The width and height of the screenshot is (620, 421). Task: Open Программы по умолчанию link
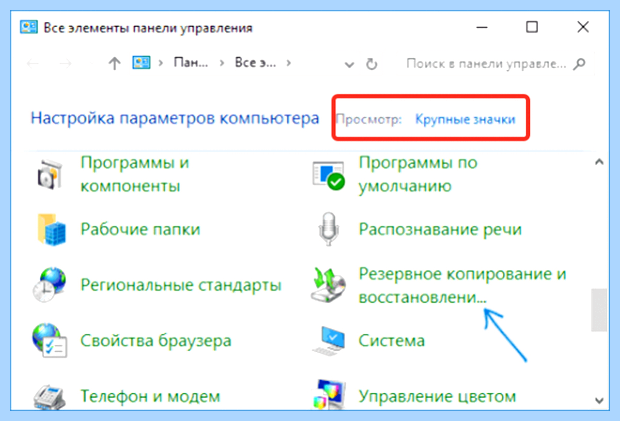coord(418,174)
